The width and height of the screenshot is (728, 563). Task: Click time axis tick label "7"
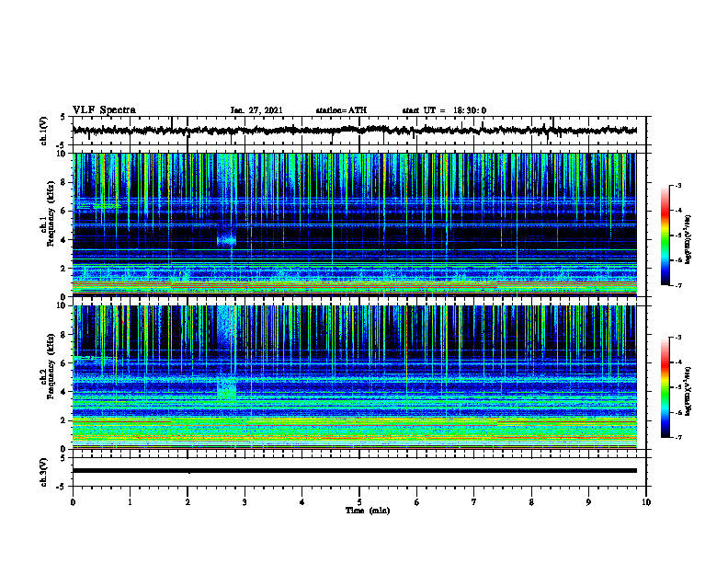[474, 502]
